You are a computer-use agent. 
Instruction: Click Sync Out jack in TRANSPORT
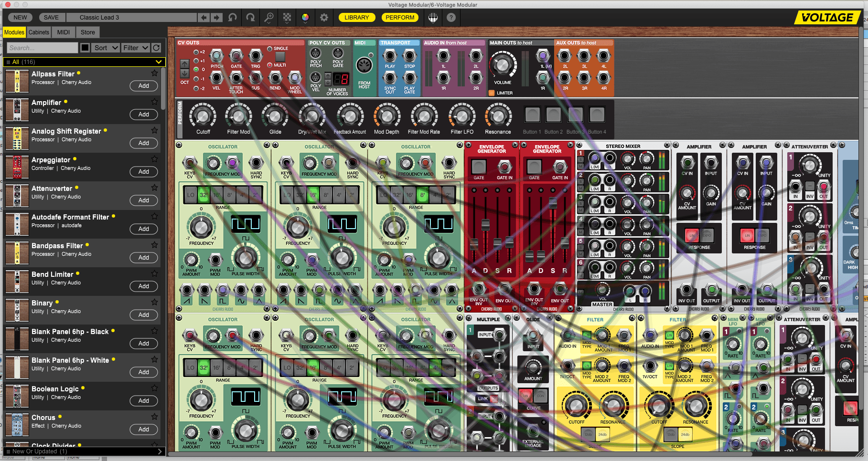pos(390,77)
